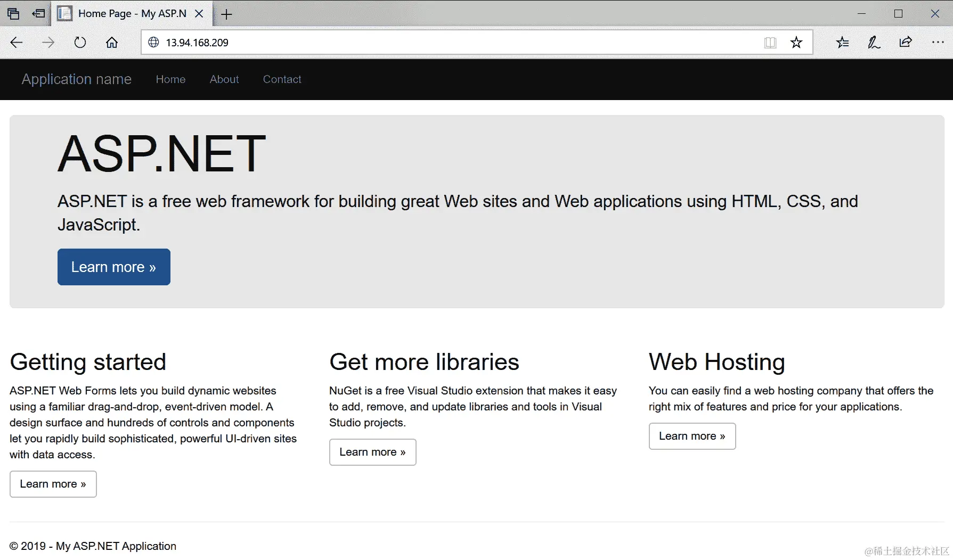Click the large ASP.NET heading
Image resolution: width=953 pixels, height=560 pixels.
[162, 154]
